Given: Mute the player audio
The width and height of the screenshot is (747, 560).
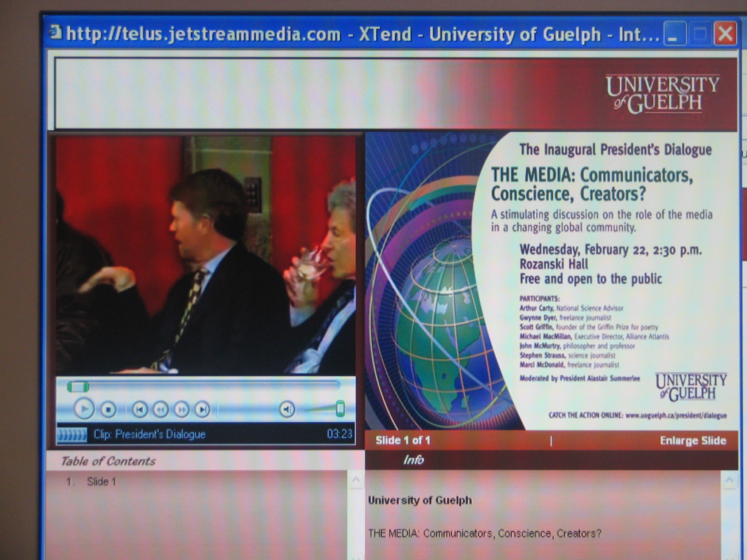Looking at the screenshot, I should 287,409.
